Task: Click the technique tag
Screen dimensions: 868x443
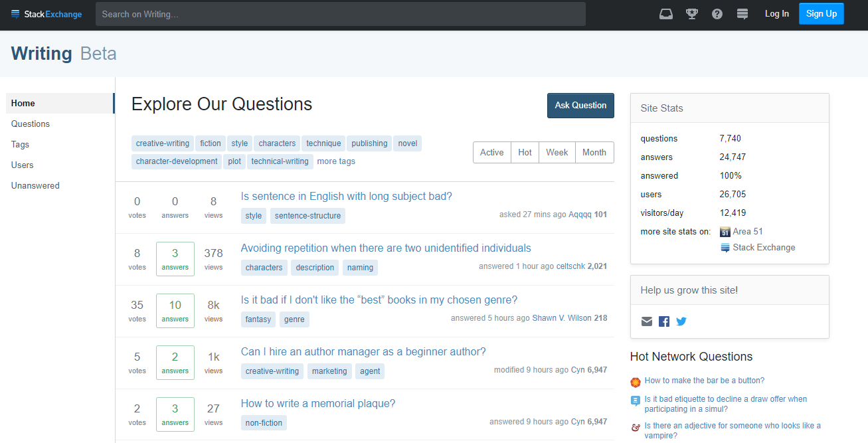Action: tap(324, 143)
